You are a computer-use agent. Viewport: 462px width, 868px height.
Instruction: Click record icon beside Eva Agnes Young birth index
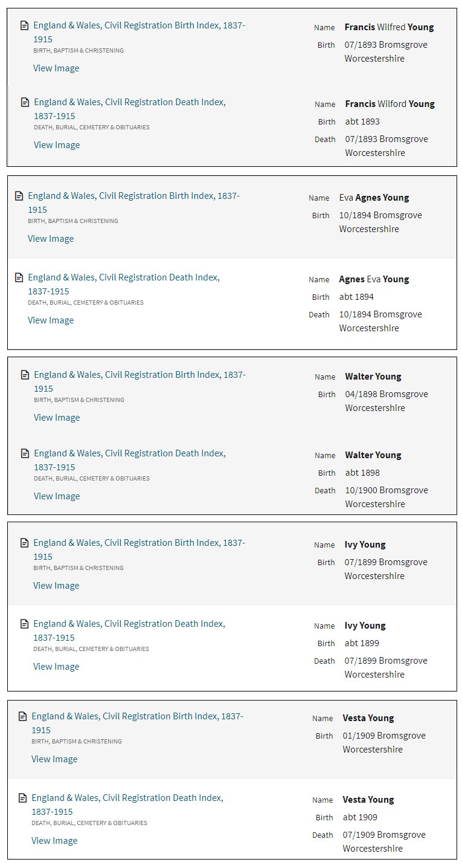pos(19,196)
